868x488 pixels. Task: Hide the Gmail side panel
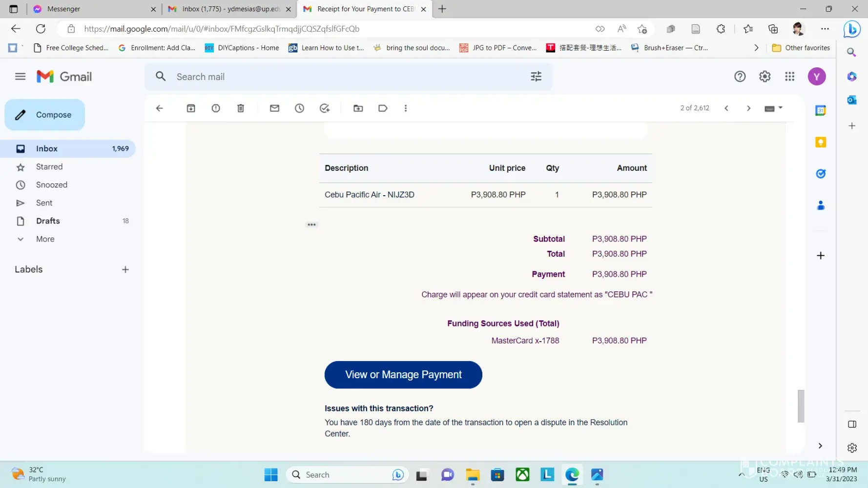point(820,446)
